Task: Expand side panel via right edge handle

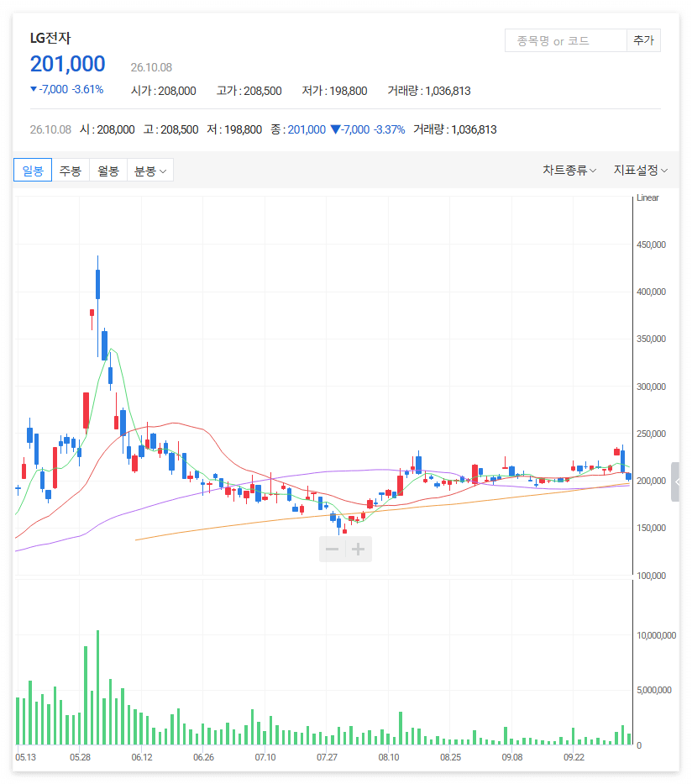Action: (x=675, y=482)
